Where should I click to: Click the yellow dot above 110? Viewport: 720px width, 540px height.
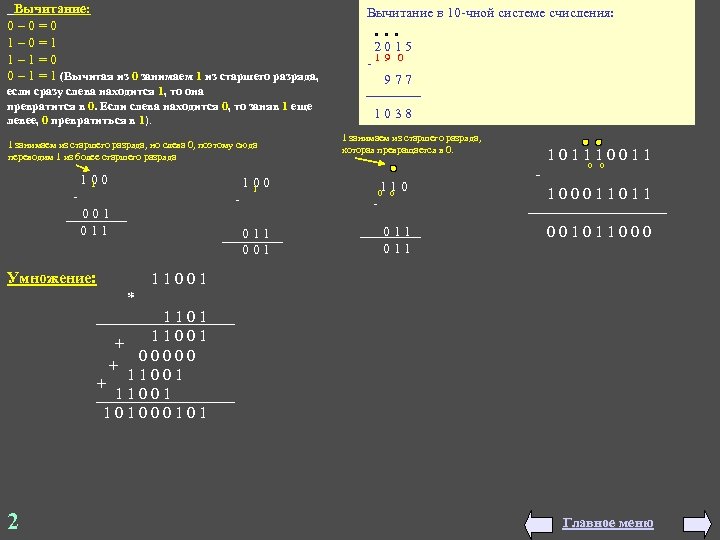(393, 169)
